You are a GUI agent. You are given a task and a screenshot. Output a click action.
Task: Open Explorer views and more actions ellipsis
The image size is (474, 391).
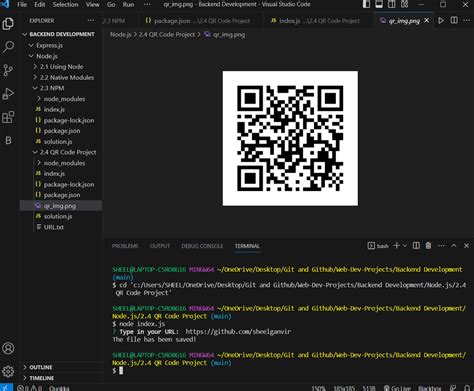(x=91, y=20)
